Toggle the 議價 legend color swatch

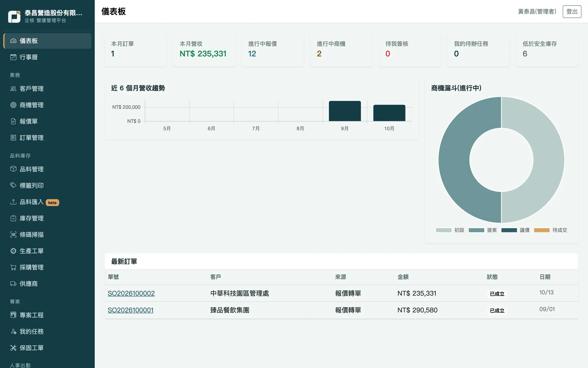coord(509,230)
